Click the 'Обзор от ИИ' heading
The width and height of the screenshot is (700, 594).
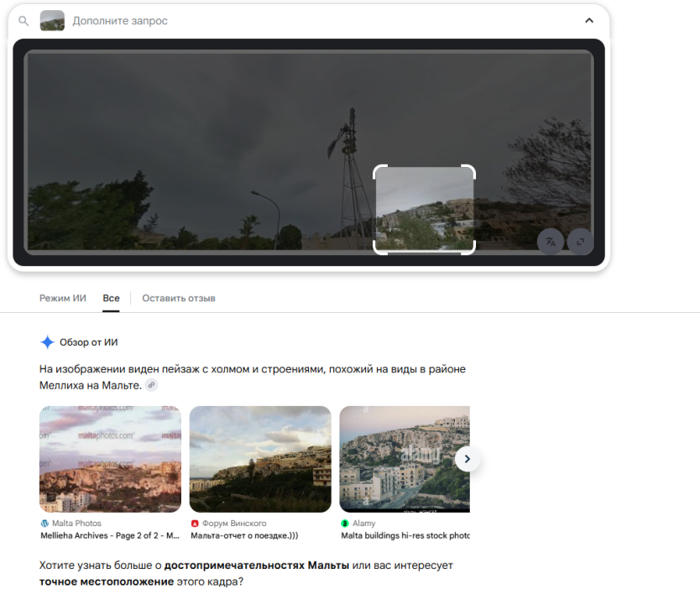pyautogui.click(x=88, y=342)
